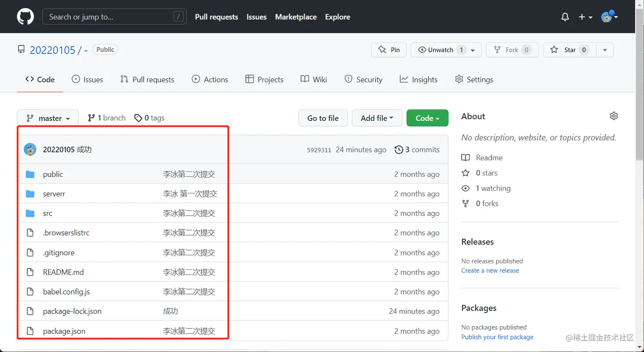
Task: Open the src folder
Action: (48, 214)
